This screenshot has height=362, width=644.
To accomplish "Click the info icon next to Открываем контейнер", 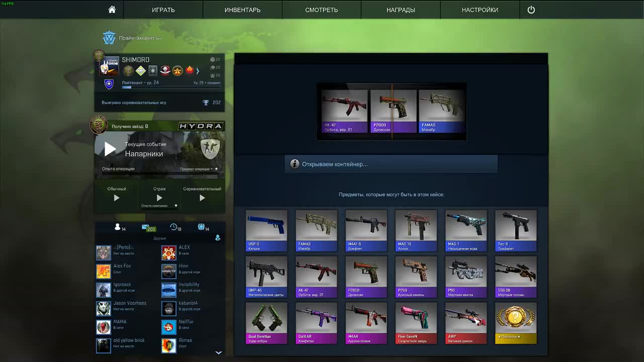I will pyautogui.click(x=295, y=164).
